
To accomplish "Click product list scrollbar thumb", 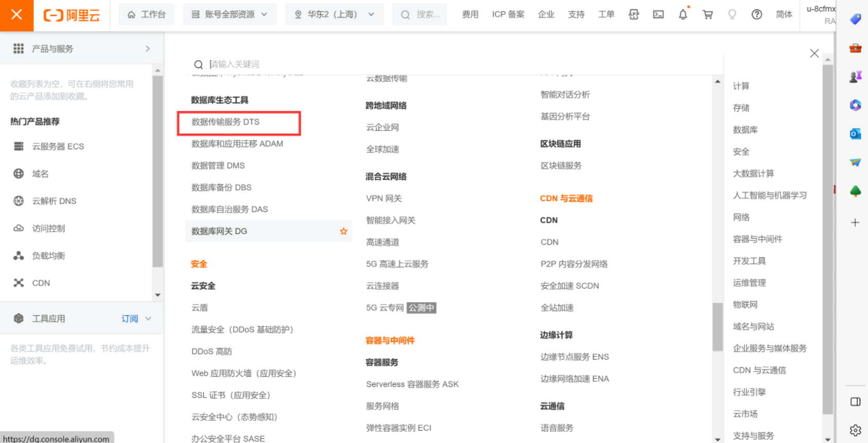I will (x=718, y=327).
